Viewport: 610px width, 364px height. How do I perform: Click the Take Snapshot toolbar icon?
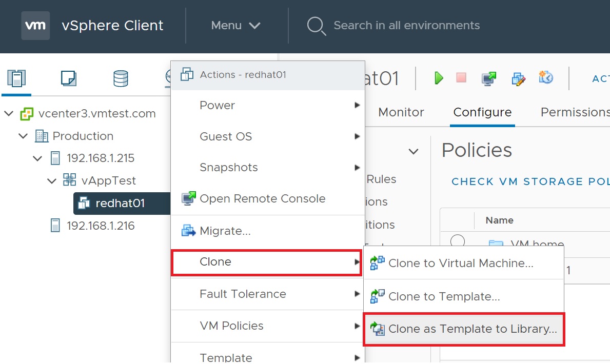(546, 77)
